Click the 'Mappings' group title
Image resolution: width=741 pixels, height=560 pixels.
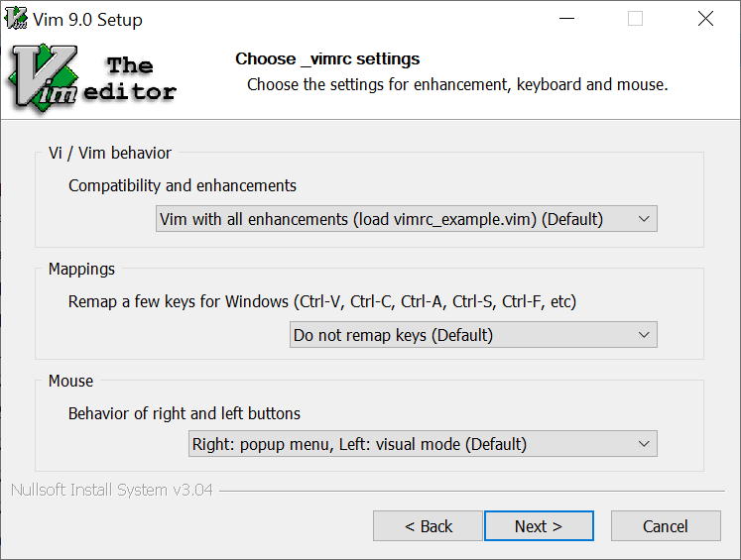(x=81, y=270)
